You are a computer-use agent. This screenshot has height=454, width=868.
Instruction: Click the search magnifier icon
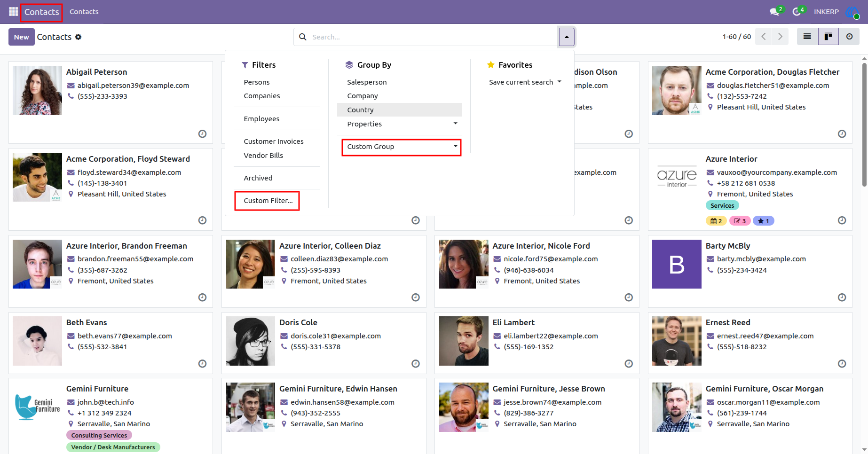[303, 37]
